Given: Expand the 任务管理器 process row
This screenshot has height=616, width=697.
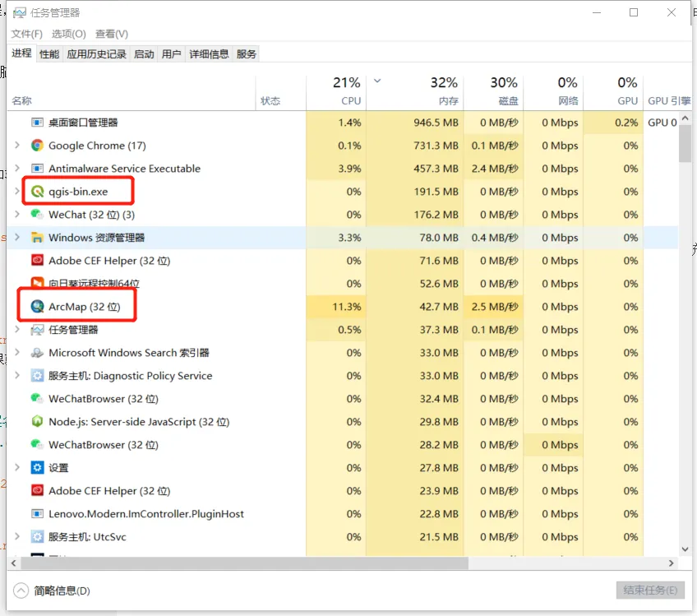Looking at the screenshot, I should pyautogui.click(x=17, y=329).
